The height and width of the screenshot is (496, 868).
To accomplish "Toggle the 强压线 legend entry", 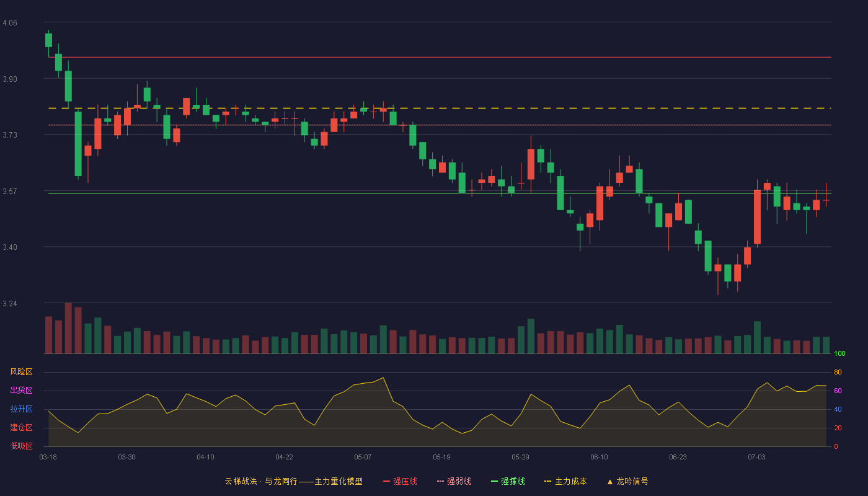I will coord(400,481).
